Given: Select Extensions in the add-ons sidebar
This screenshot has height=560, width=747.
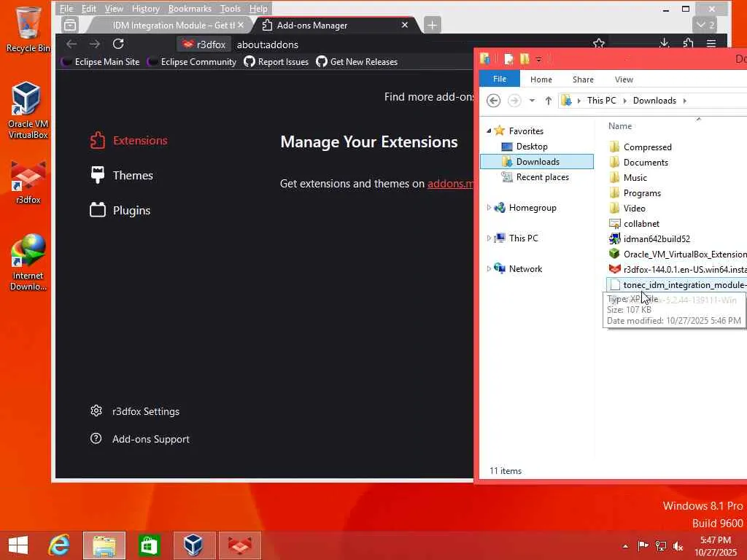Looking at the screenshot, I should [x=128, y=141].
